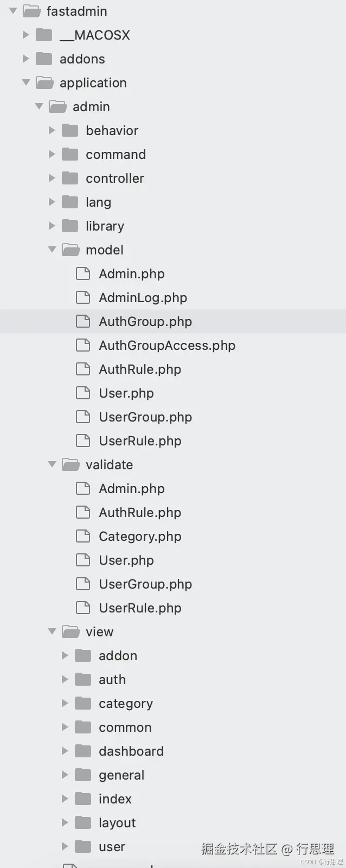Collapse the model folder arrow

pyautogui.click(x=52, y=250)
